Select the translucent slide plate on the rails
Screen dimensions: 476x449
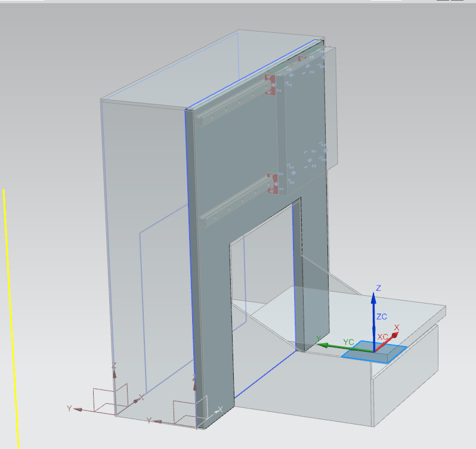(307, 119)
